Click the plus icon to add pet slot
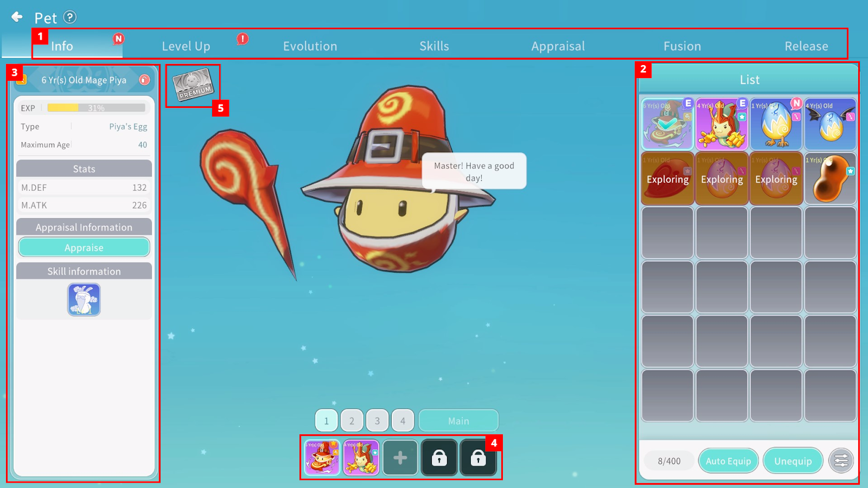The width and height of the screenshot is (868, 488). (400, 458)
